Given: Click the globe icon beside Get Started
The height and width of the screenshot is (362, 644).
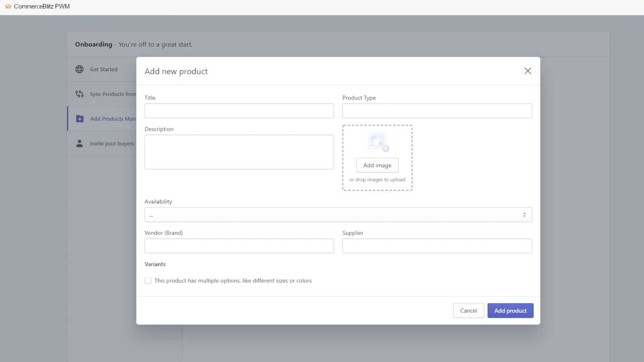Looking at the screenshot, I should (80, 69).
